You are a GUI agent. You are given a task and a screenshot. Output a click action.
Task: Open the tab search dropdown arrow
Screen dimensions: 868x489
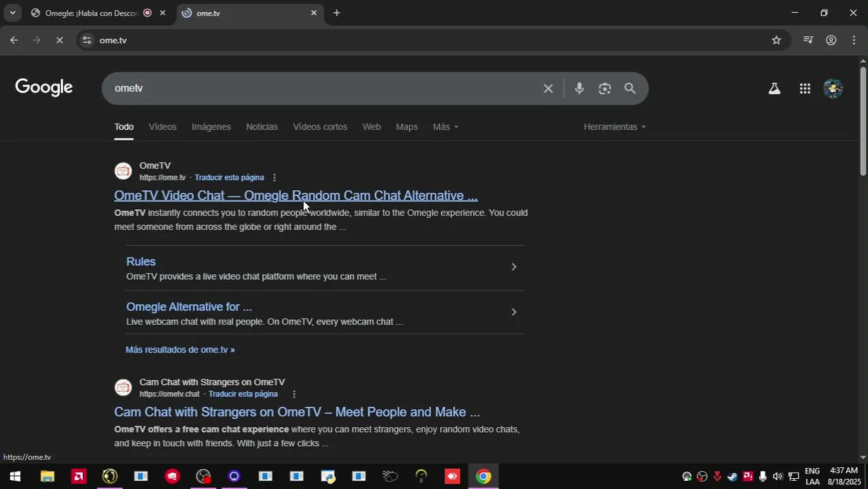coord(12,13)
